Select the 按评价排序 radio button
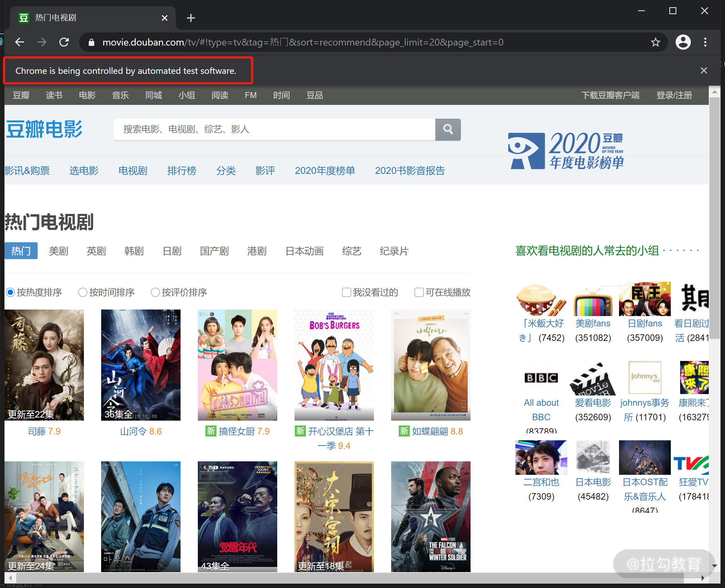The height and width of the screenshot is (588, 725). click(155, 292)
